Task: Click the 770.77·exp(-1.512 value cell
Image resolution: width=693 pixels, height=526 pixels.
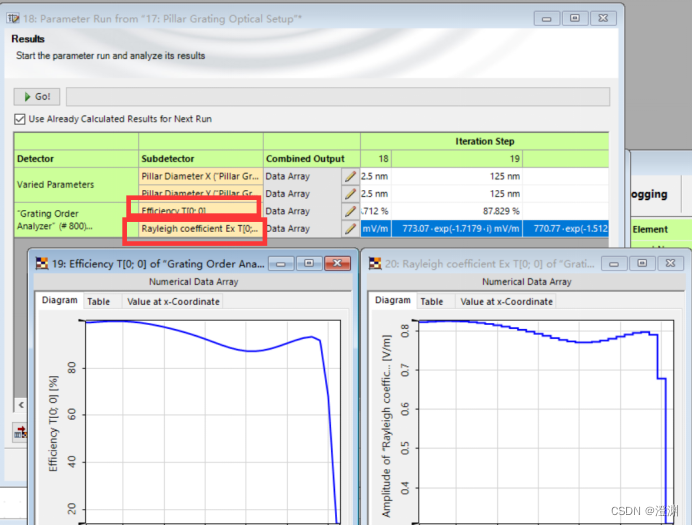Action: click(x=566, y=229)
